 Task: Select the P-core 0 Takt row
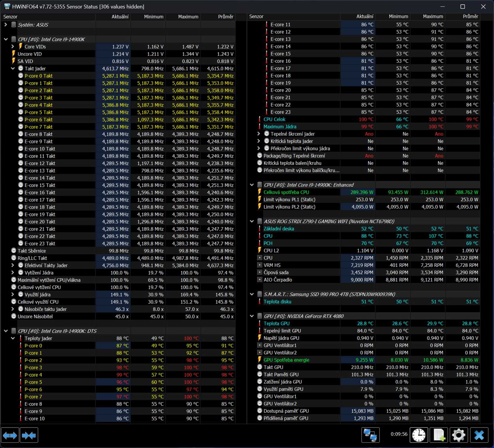[119, 76]
